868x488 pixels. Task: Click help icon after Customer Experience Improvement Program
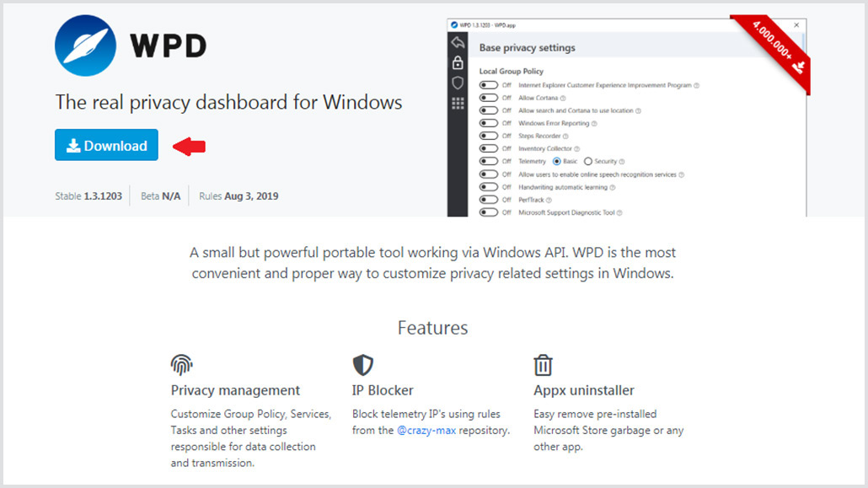point(696,86)
